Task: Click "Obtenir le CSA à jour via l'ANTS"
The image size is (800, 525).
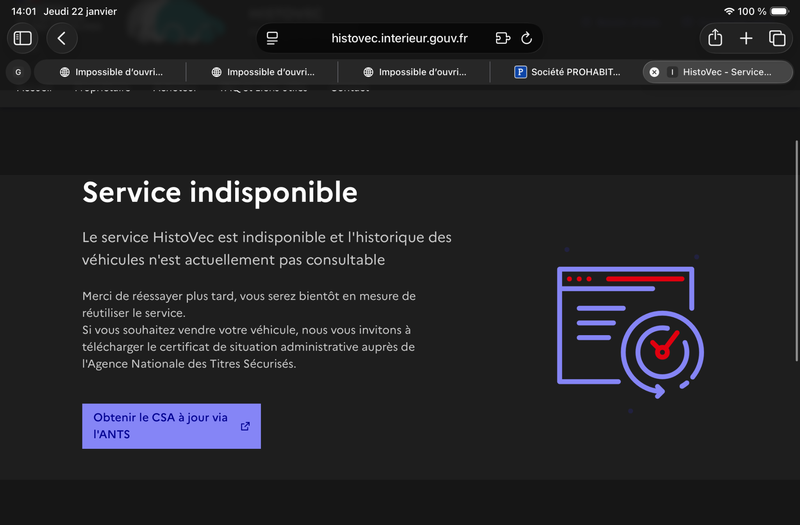Action: 160,426
